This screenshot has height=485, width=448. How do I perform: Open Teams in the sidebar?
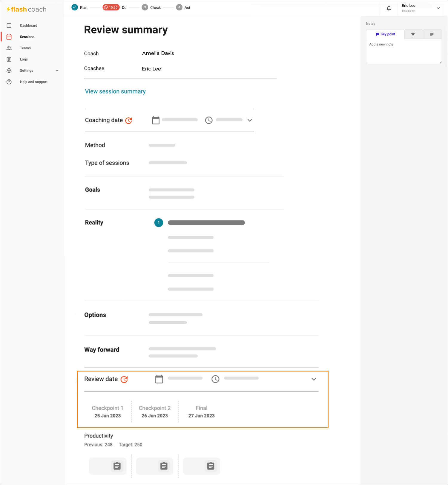25,48
